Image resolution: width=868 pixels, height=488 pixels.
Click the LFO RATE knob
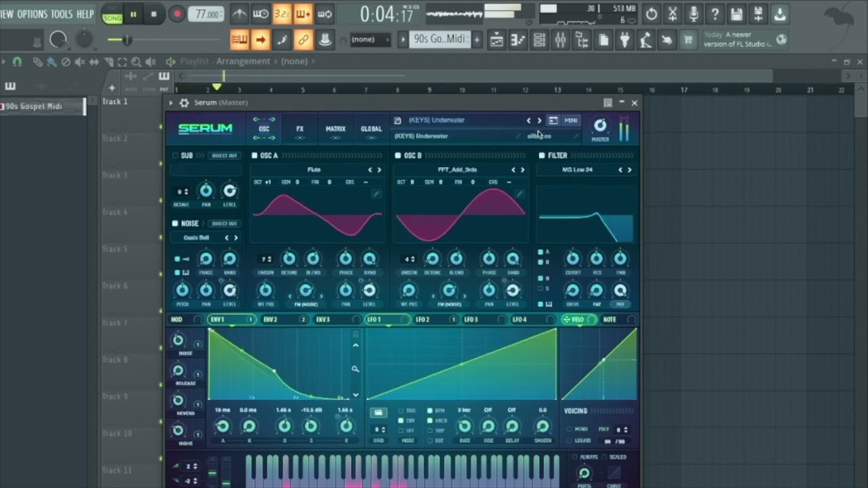pos(465,426)
